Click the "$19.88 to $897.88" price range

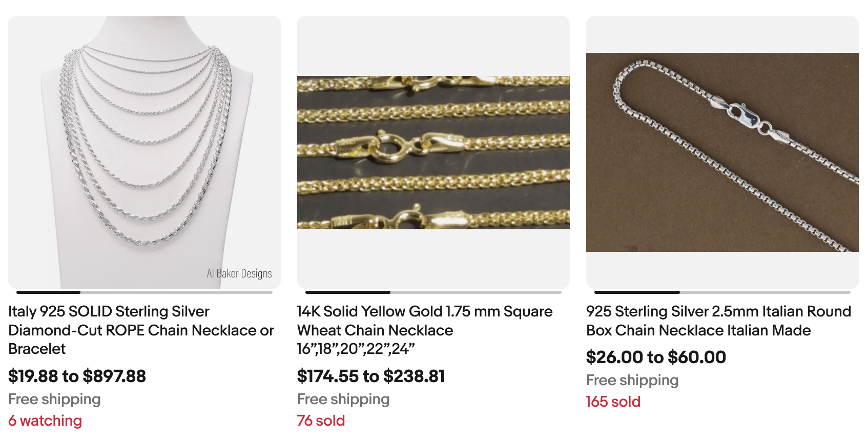click(77, 376)
